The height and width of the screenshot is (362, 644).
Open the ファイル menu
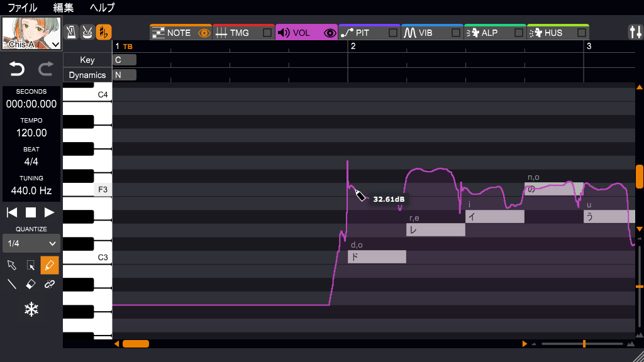click(x=21, y=8)
